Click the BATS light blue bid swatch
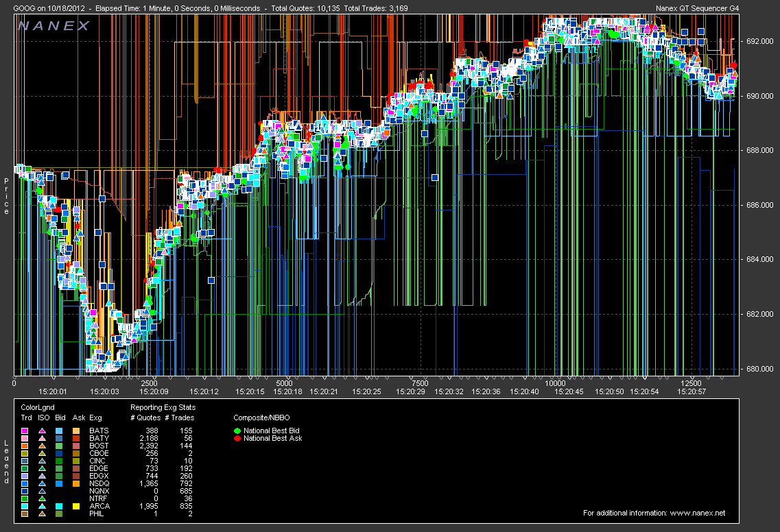780x532 pixels. 59,430
